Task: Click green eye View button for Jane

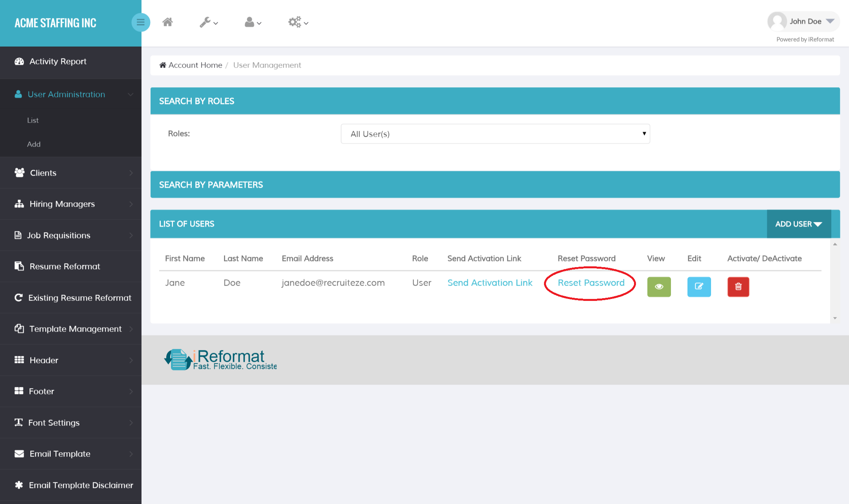Action: pos(659,287)
